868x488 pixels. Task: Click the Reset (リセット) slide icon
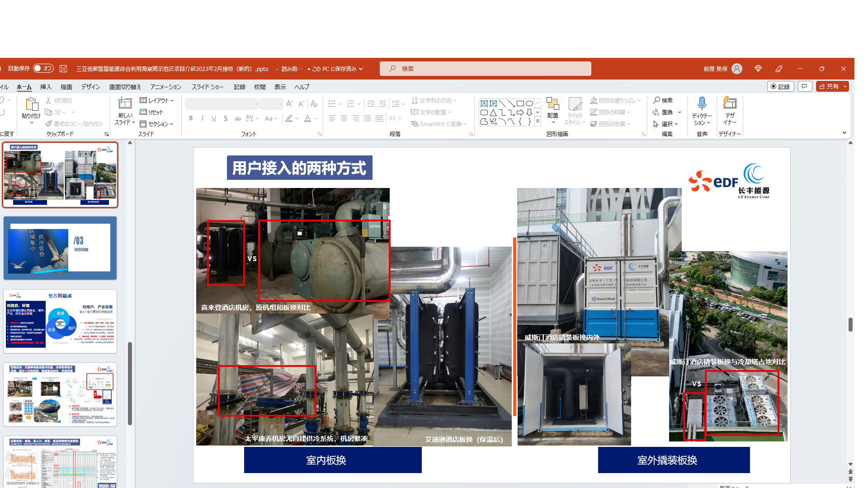pos(152,112)
